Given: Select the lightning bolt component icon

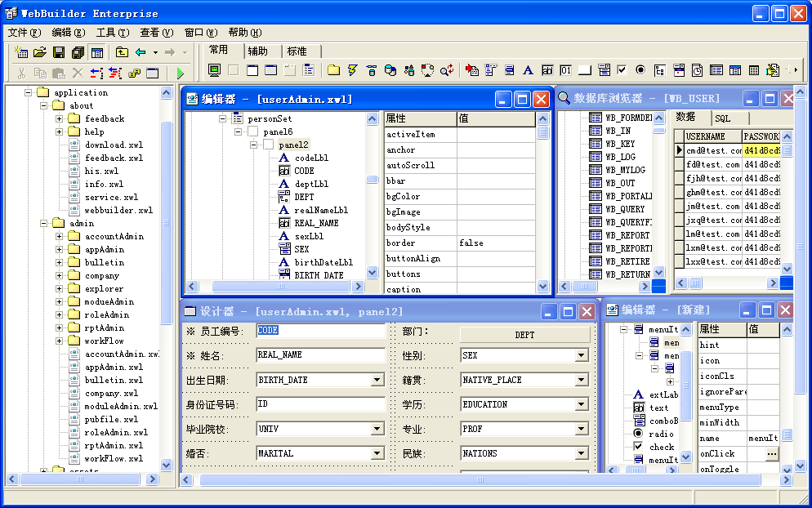Looking at the screenshot, I should (x=353, y=70).
